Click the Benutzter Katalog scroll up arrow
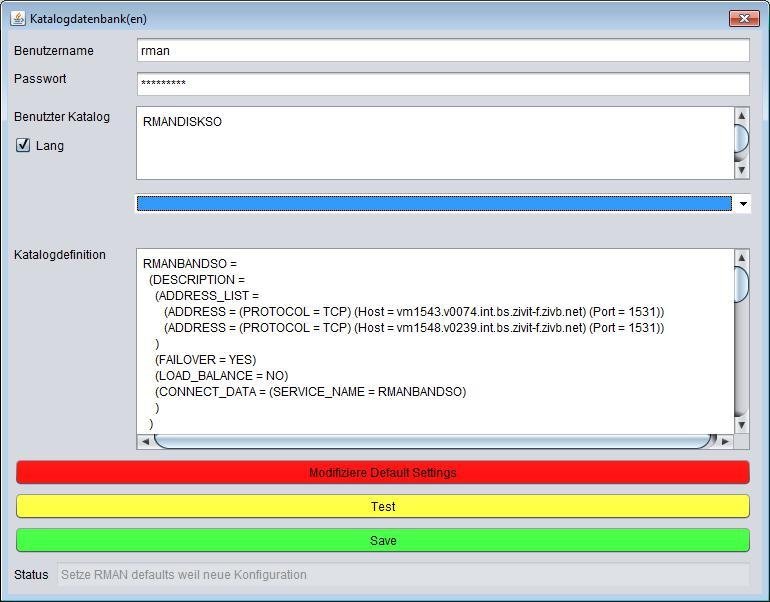770x602 pixels. point(742,116)
